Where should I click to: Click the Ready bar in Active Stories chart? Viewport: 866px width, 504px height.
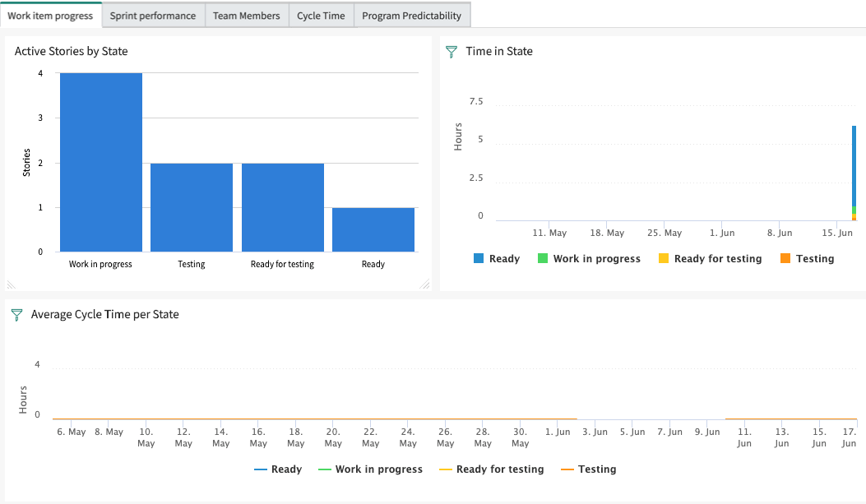tap(373, 229)
